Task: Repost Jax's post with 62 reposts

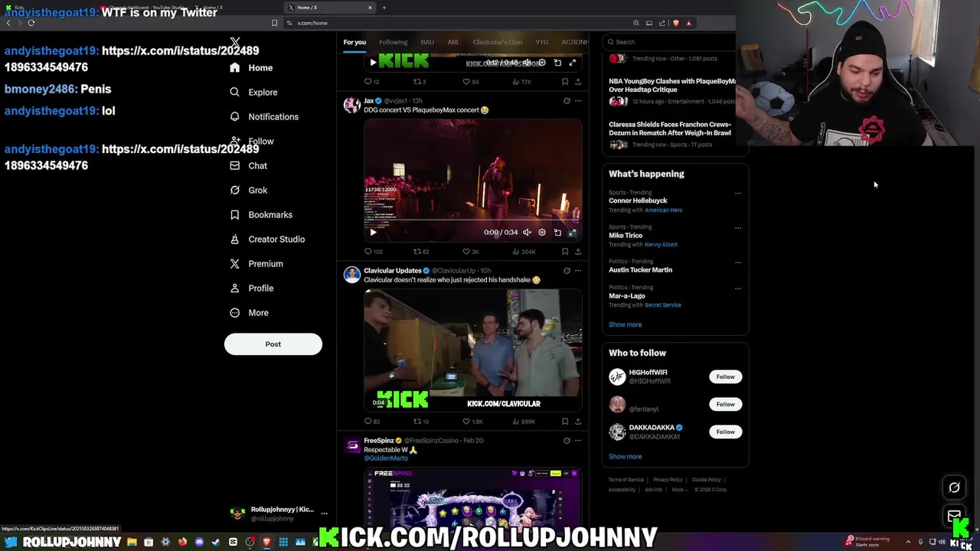Action: point(421,252)
